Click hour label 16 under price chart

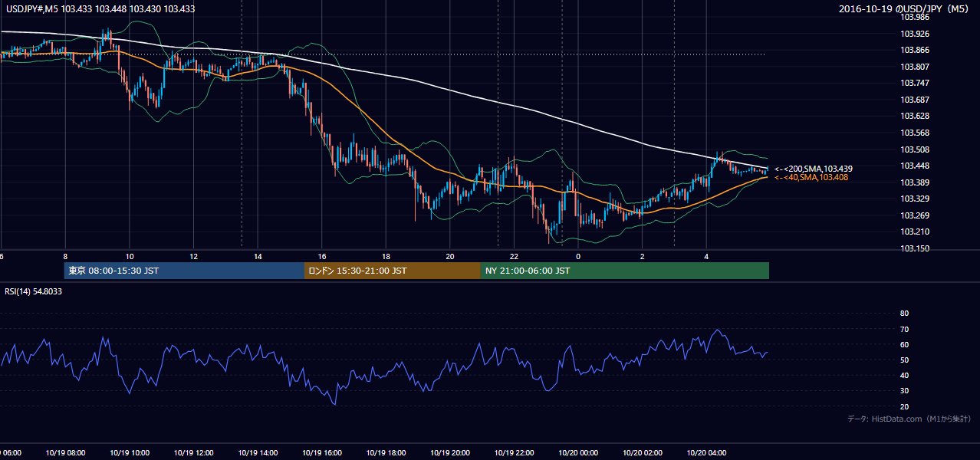[x=322, y=257]
